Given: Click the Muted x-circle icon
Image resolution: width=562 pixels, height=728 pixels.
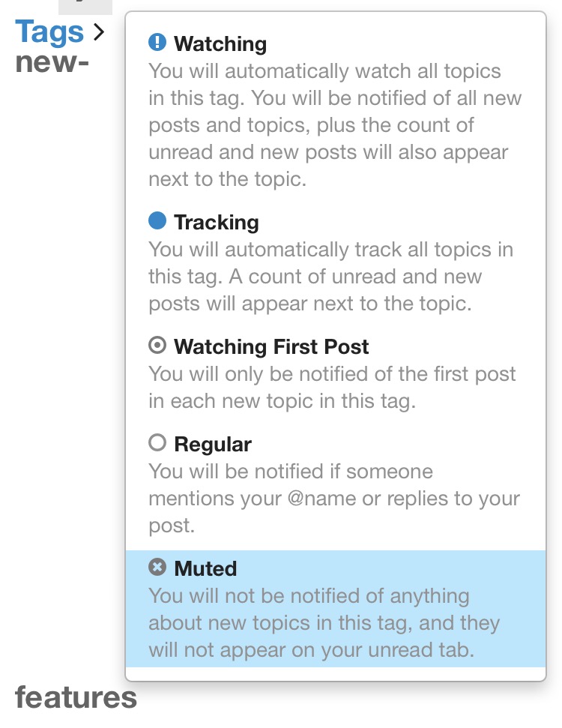Looking at the screenshot, I should click(x=157, y=567).
